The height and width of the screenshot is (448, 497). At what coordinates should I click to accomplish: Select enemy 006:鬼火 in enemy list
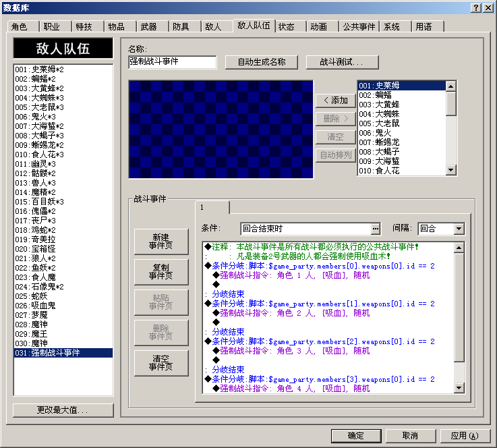(x=402, y=133)
